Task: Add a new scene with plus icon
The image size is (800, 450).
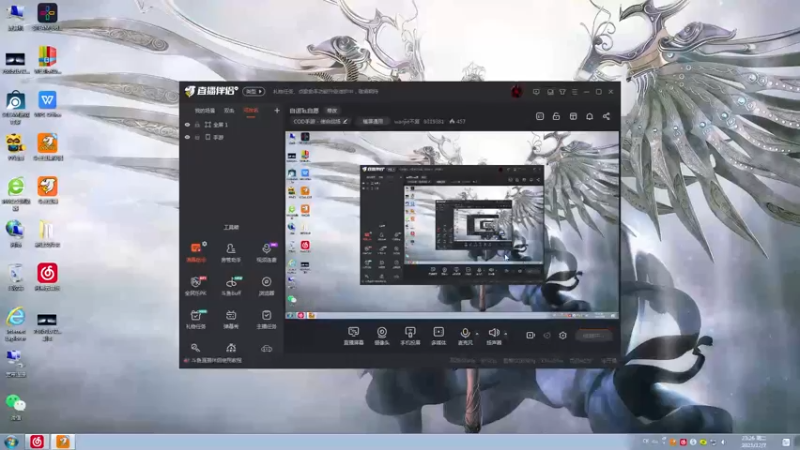Action: tap(277, 110)
